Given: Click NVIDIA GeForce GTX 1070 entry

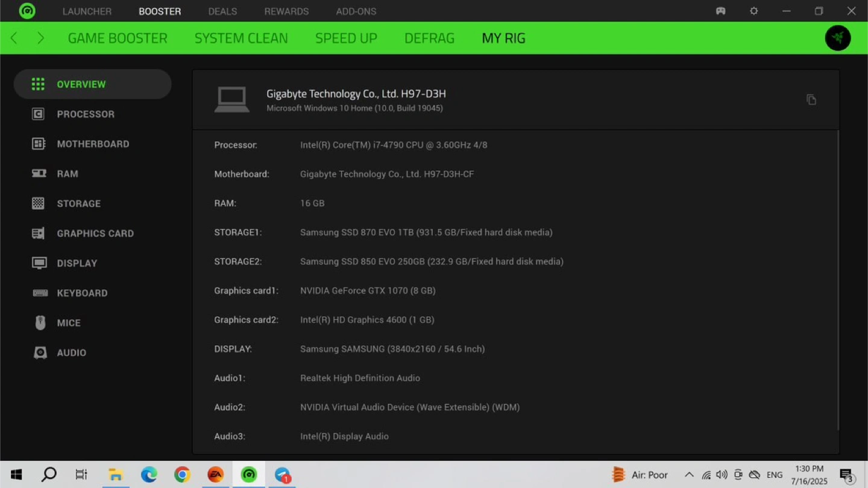Looking at the screenshot, I should 368,291.
